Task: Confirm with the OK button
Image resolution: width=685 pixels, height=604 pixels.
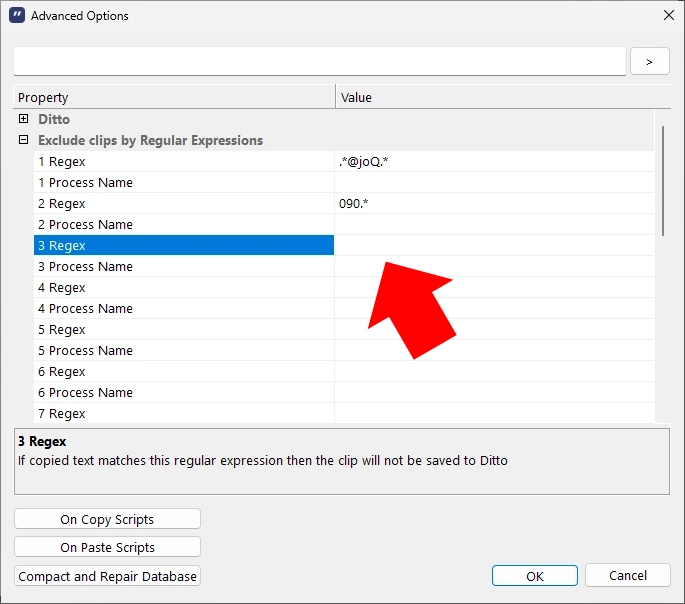Action: pyautogui.click(x=534, y=576)
